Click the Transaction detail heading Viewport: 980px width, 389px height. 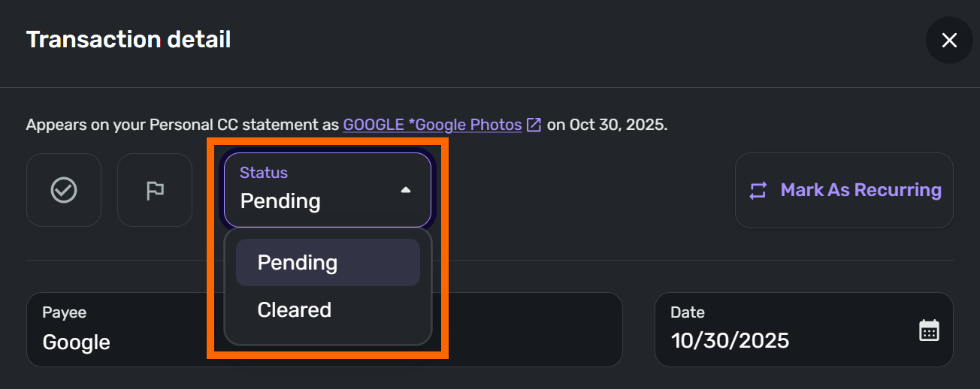click(x=129, y=39)
